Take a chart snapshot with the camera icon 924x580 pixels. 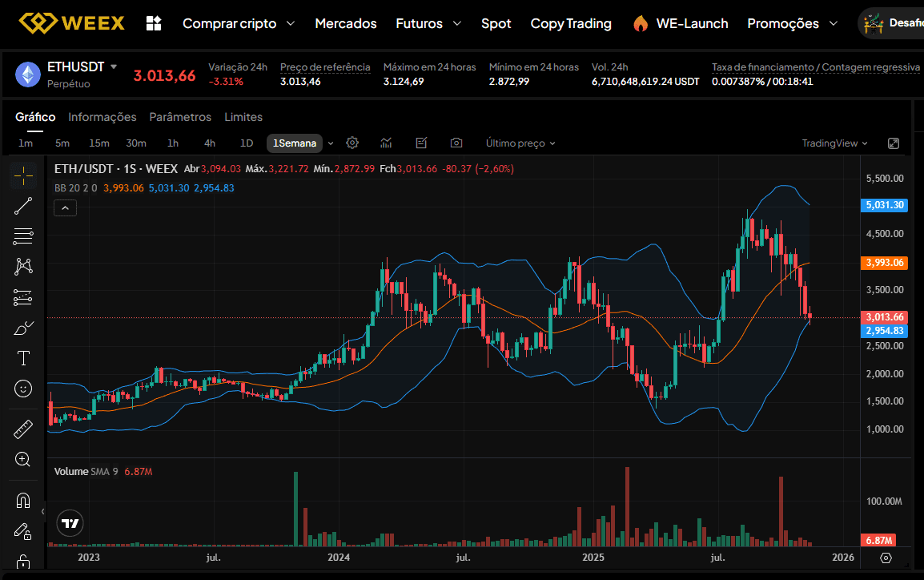tap(456, 143)
